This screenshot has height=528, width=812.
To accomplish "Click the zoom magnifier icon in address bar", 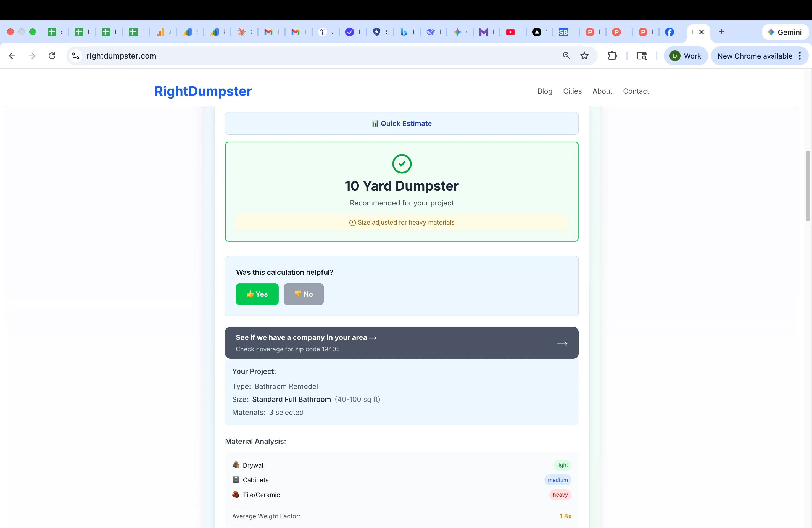I will tap(566, 56).
